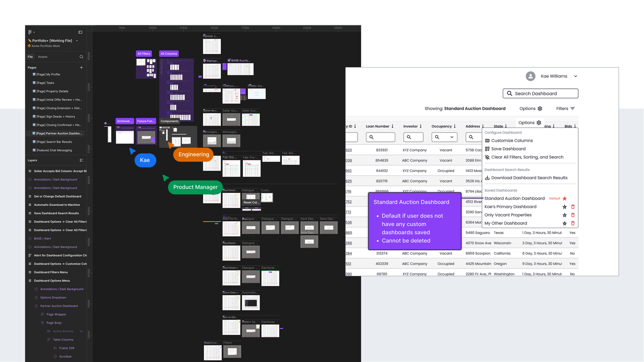
Task: Open the Figma main menu
Action: click(x=30, y=32)
